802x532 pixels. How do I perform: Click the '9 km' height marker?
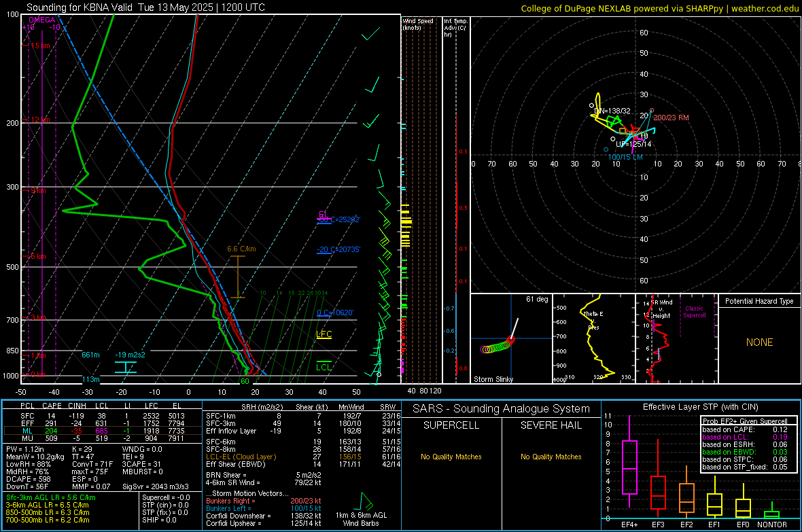38,190
